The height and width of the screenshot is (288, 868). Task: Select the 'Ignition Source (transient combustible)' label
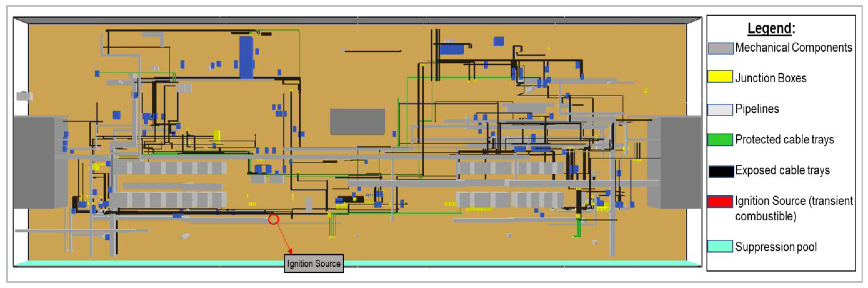pos(794,208)
